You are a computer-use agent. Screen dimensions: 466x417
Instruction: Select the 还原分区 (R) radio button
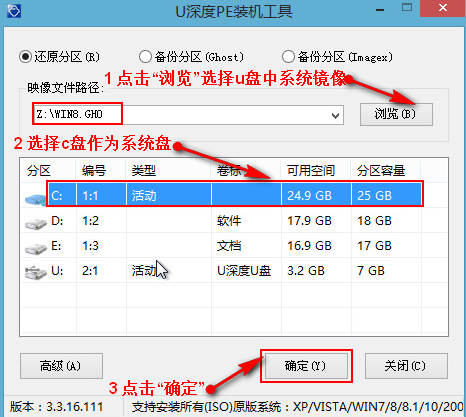point(25,57)
